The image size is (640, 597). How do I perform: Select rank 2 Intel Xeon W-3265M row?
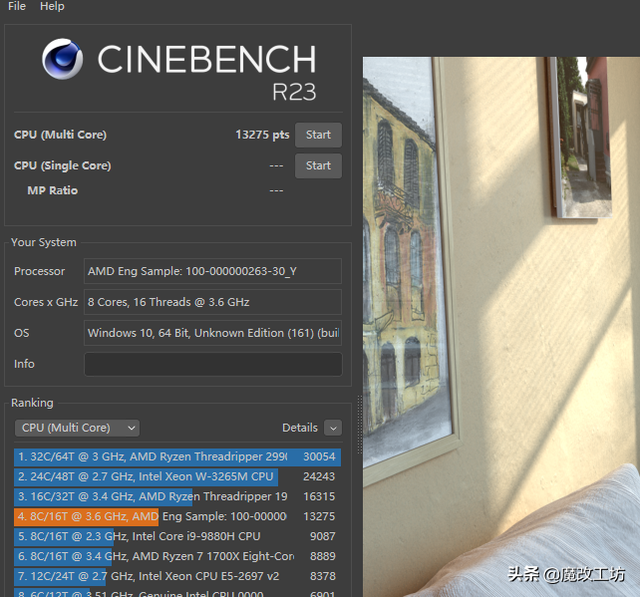click(x=178, y=477)
